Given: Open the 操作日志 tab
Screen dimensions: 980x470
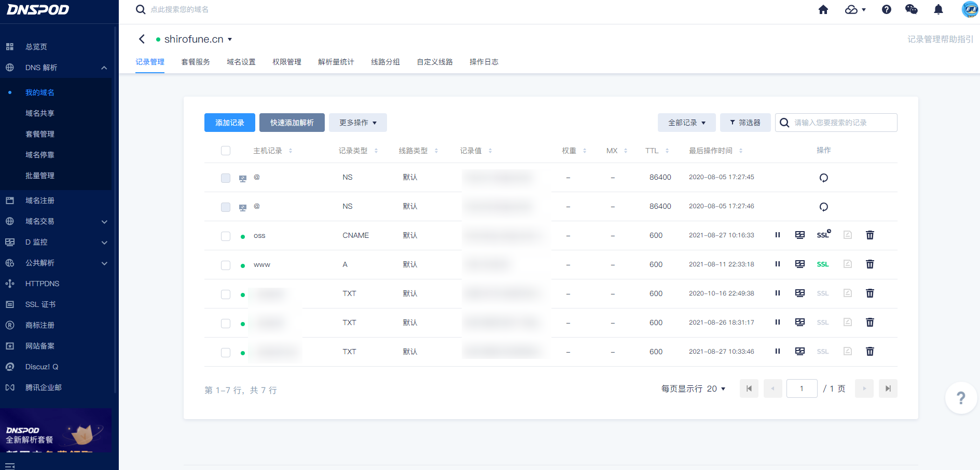Looking at the screenshot, I should pos(484,62).
